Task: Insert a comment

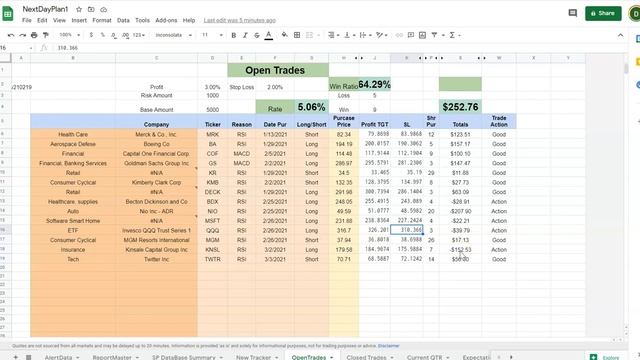Action: pyautogui.click(x=411, y=36)
